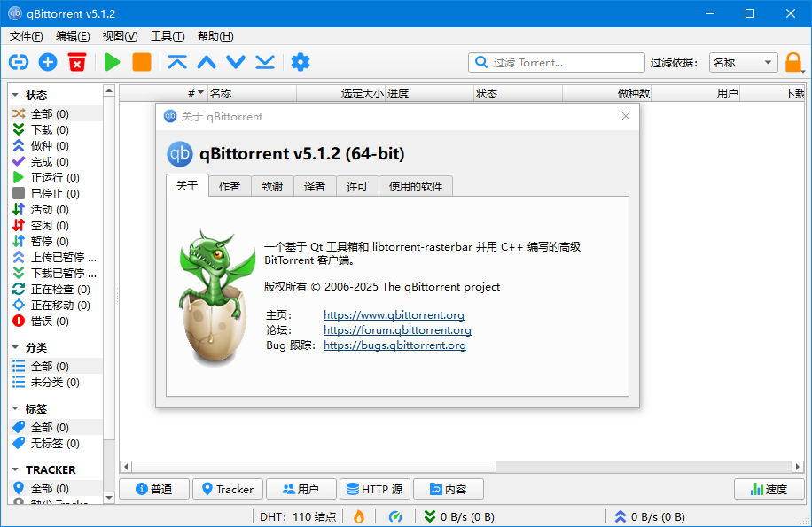
Task: Click the HTTP 源 button
Action: 375,489
